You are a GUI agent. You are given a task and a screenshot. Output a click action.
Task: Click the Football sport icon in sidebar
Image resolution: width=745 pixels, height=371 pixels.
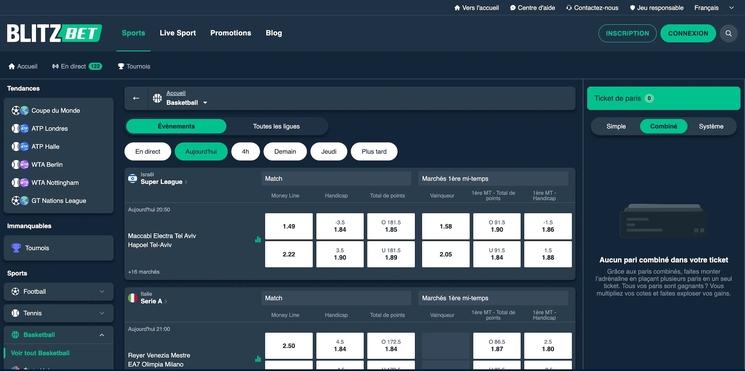15,292
